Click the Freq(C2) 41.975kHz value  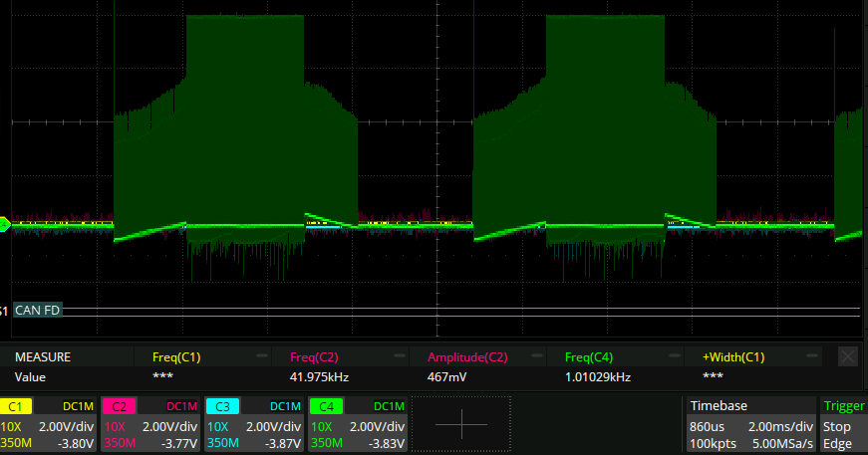pos(321,377)
